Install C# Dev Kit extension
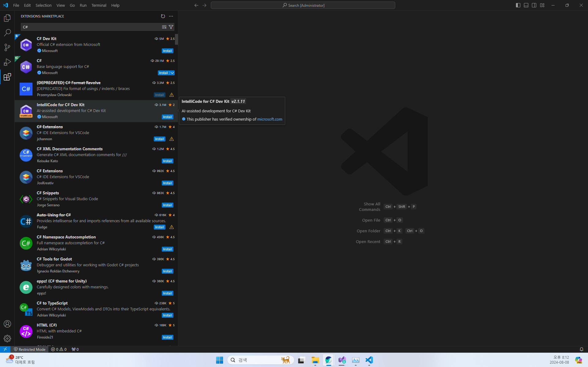This screenshot has height=367, width=588. (168, 51)
